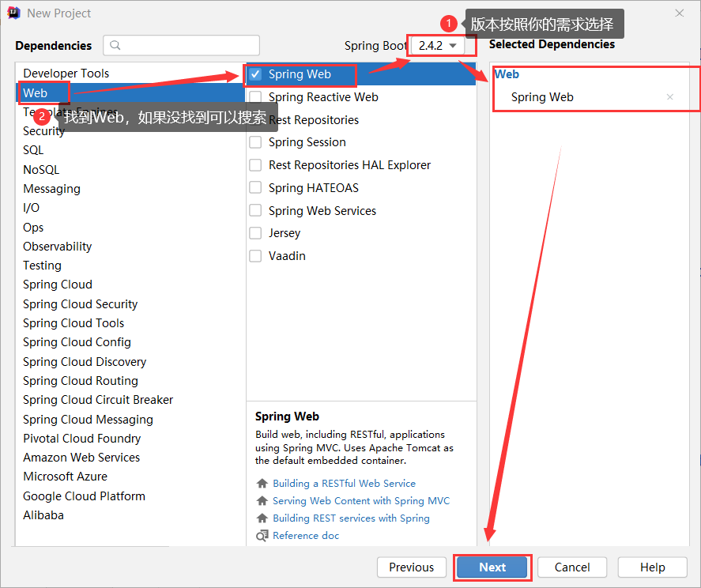Open Spring Cloud Security category

81,304
